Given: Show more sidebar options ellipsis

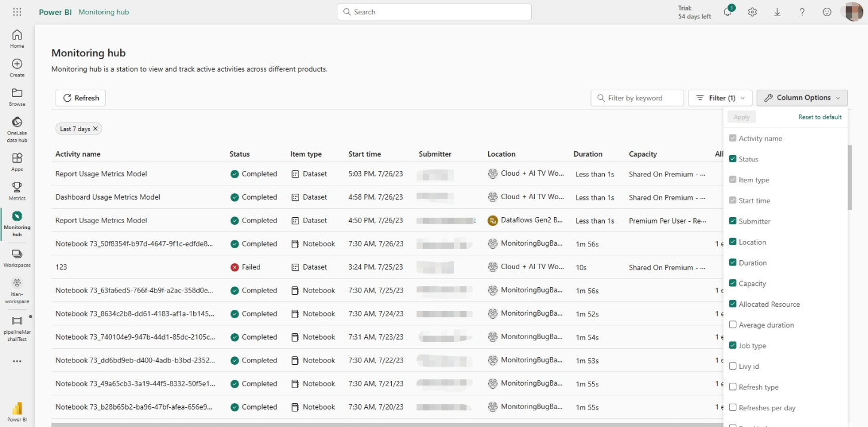Looking at the screenshot, I should pos(17,361).
